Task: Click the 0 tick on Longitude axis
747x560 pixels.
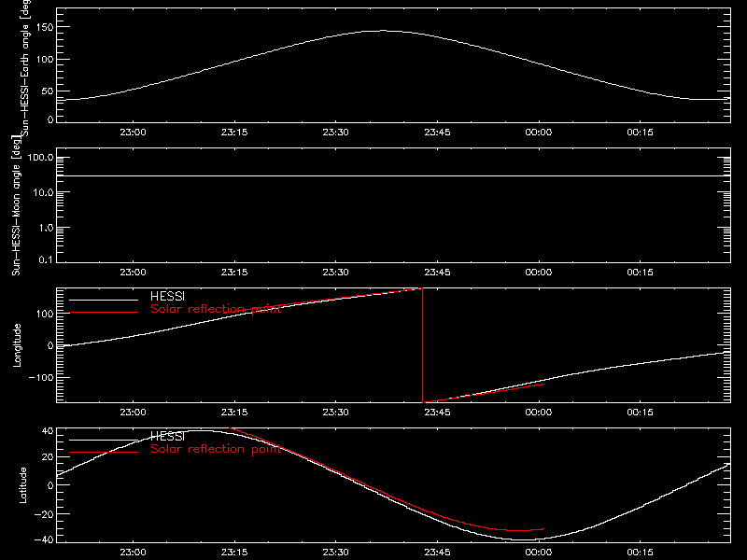Action: pos(50,345)
